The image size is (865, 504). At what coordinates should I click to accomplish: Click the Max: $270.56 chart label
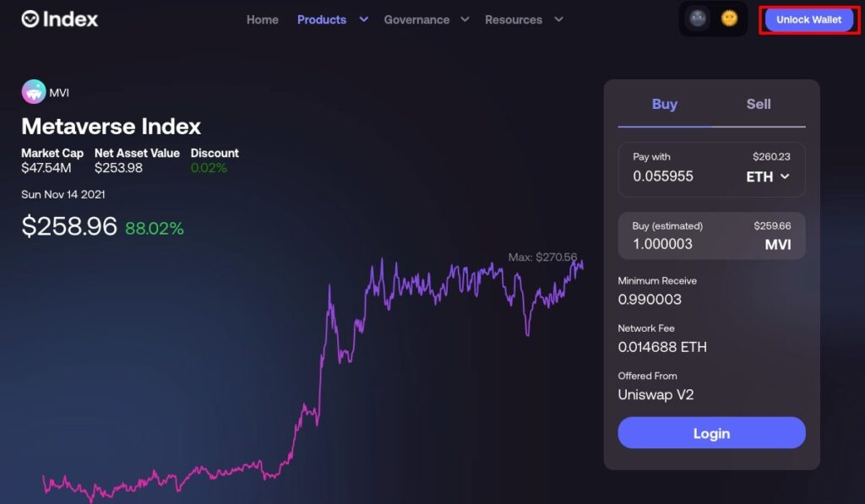[x=542, y=257]
